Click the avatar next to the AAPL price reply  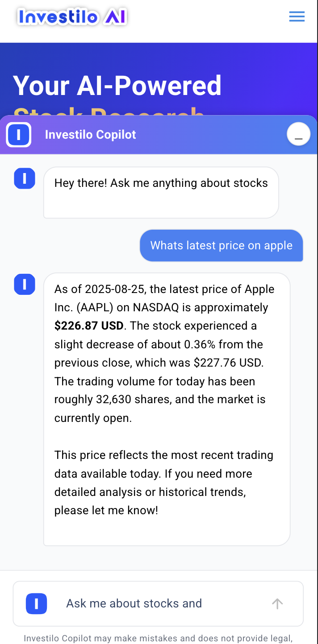[x=25, y=285]
